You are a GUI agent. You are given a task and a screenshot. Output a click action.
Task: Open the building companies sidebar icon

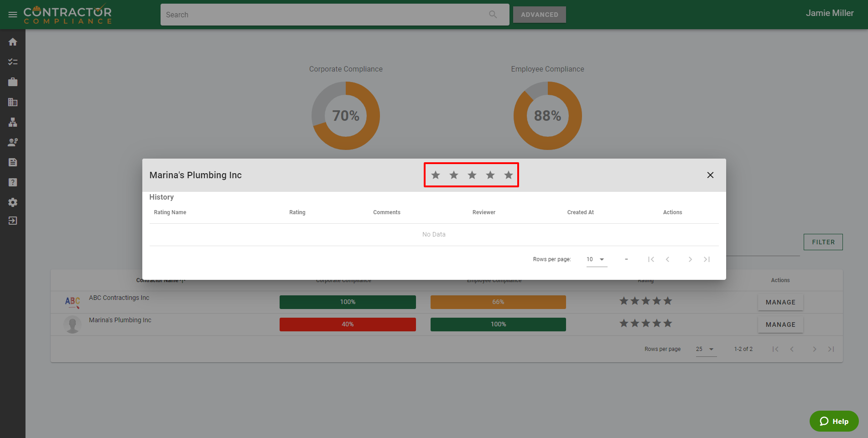13,102
